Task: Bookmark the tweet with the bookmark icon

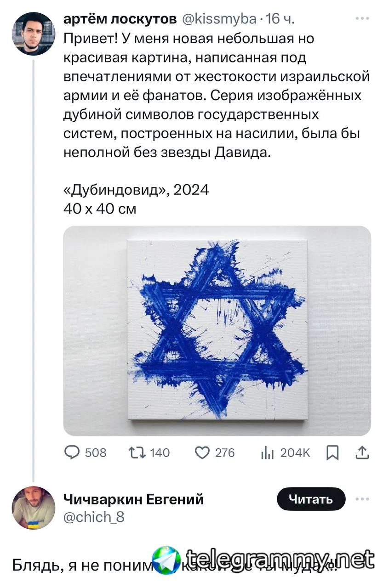Action: [332, 453]
